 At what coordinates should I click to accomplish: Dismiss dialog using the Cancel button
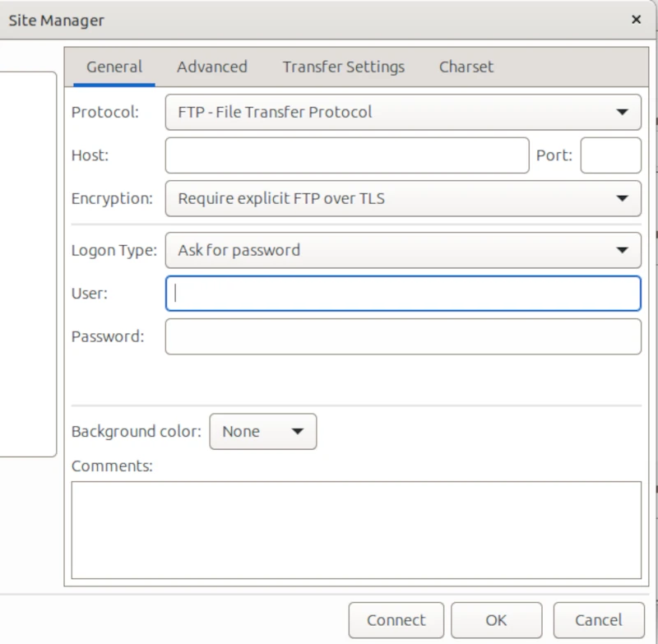point(598,620)
